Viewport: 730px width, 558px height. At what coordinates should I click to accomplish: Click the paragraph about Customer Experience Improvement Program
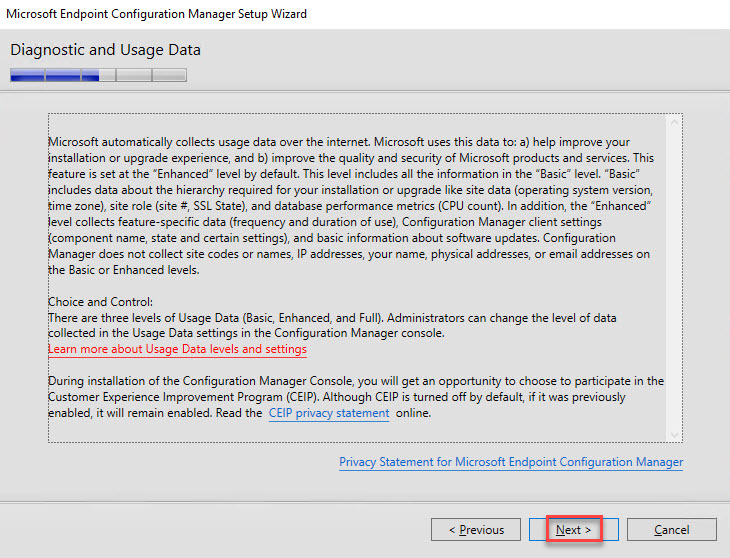pyautogui.click(x=350, y=397)
